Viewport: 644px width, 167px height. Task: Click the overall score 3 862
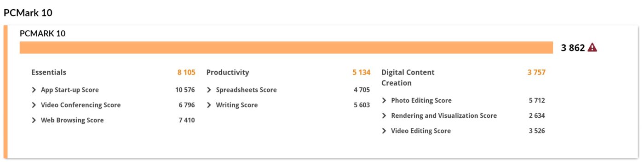(x=573, y=47)
